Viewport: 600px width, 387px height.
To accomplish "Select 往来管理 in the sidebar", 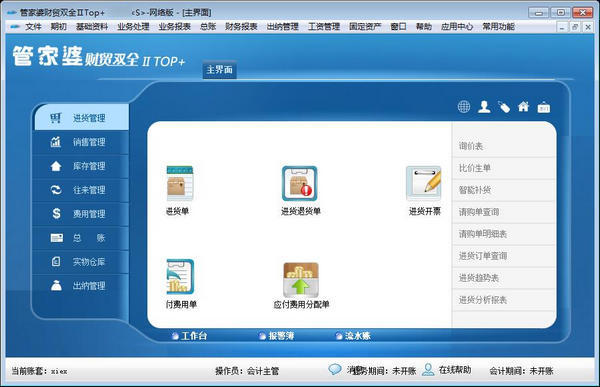I will pyautogui.click(x=81, y=190).
